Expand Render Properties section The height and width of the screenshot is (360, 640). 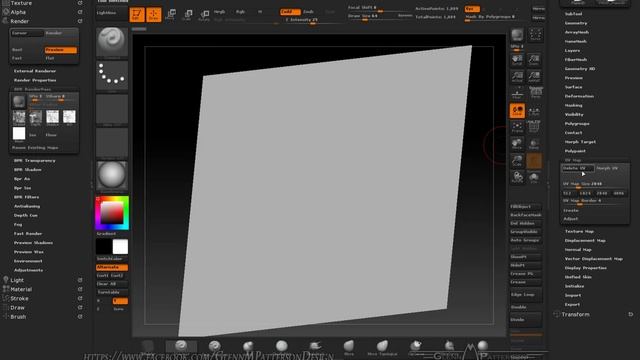coord(35,80)
